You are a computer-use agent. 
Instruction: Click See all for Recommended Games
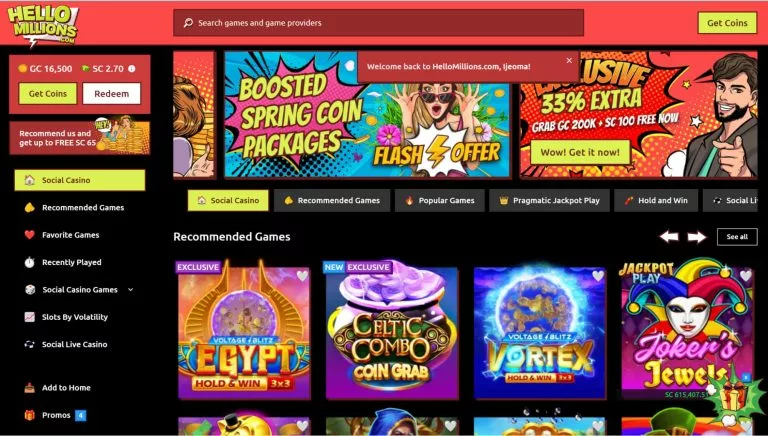pyautogui.click(x=737, y=237)
